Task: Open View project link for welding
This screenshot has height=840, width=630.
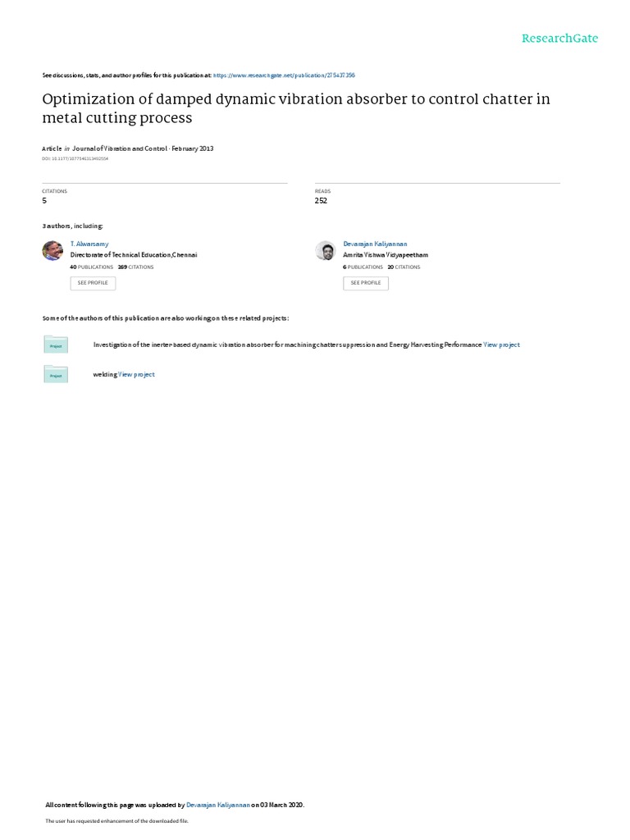Action: click(x=136, y=375)
